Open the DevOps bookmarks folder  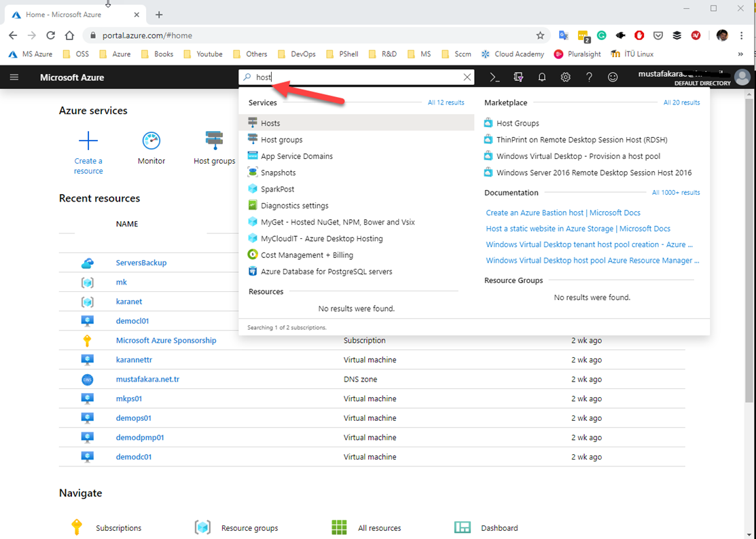[297, 54]
